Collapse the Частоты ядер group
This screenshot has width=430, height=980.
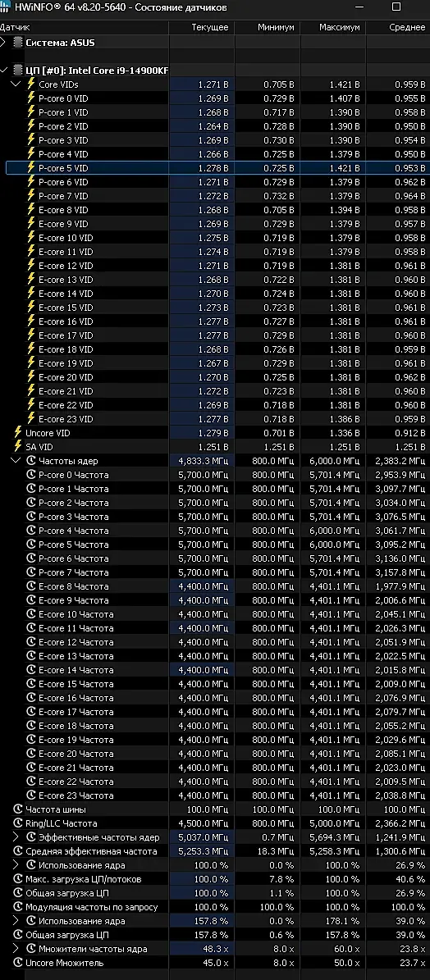(17, 461)
